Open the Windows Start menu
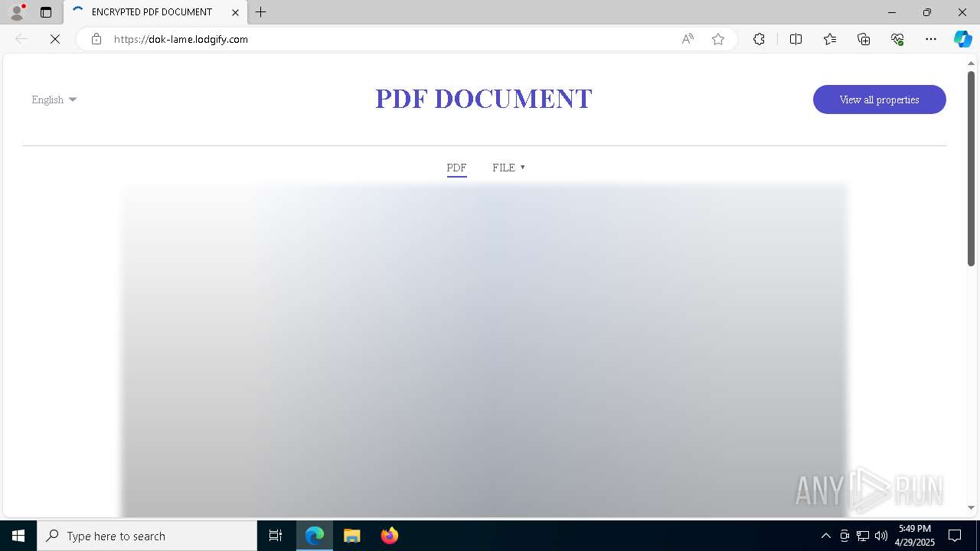The image size is (980, 551). point(18,536)
